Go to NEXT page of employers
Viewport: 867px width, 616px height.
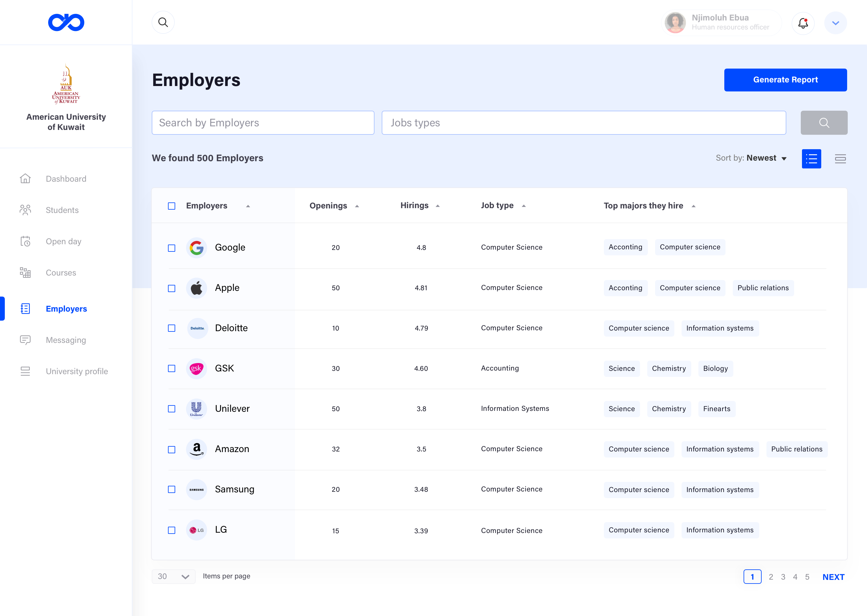click(833, 577)
